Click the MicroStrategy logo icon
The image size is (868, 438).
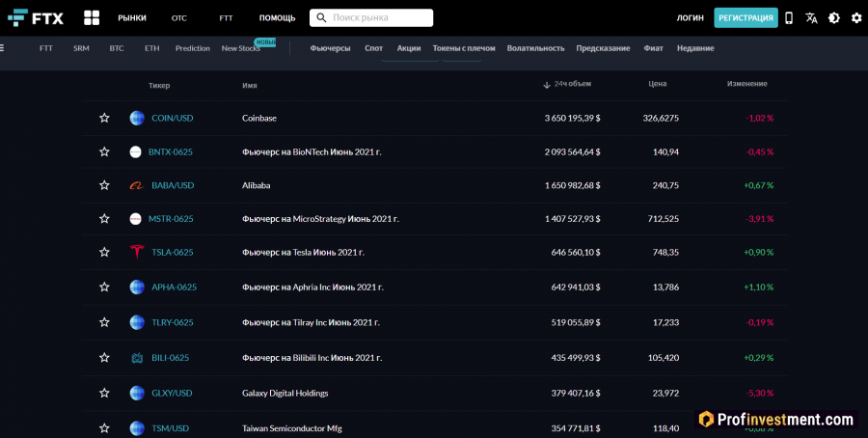click(x=135, y=219)
